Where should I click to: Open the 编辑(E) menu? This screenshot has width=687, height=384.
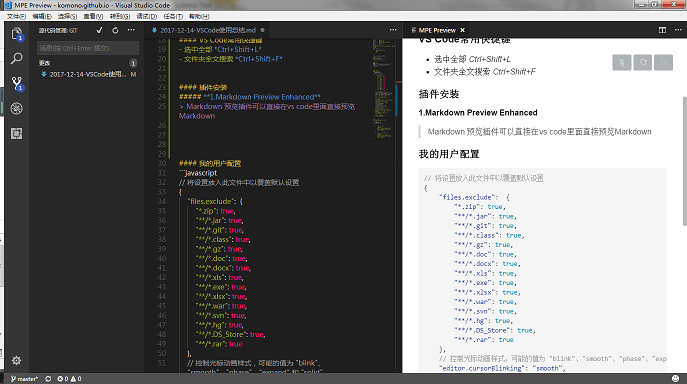[x=42, y=16]
